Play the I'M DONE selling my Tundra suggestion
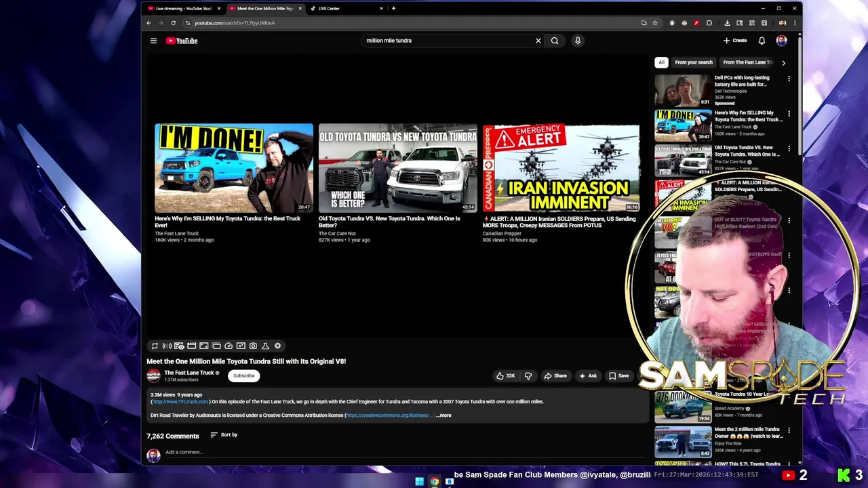 (x=234, y=168)
